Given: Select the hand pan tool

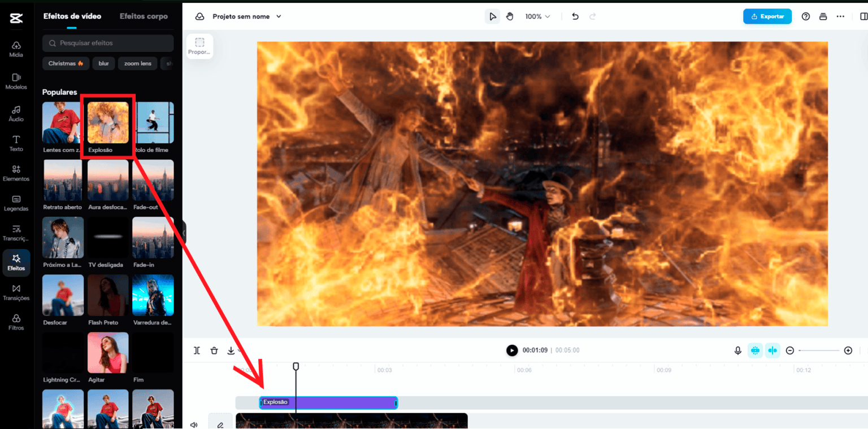Looking at the screenshot, I should 510,16.
